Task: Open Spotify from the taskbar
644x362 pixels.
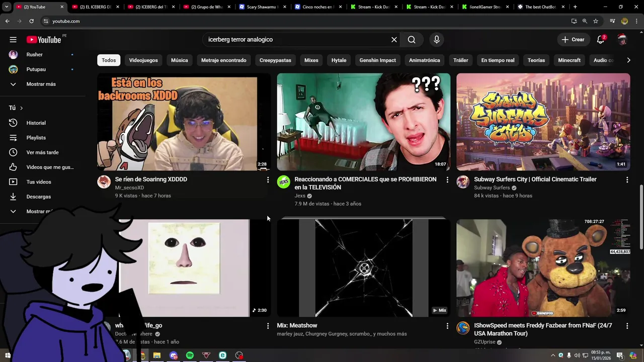Action: pos(190,355)
